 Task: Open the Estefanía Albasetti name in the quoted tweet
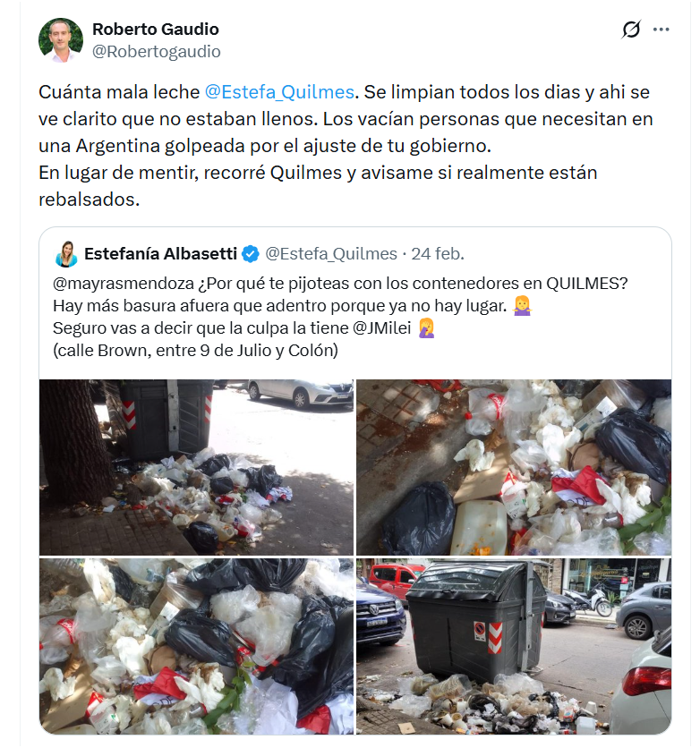[x=161, y=254]
